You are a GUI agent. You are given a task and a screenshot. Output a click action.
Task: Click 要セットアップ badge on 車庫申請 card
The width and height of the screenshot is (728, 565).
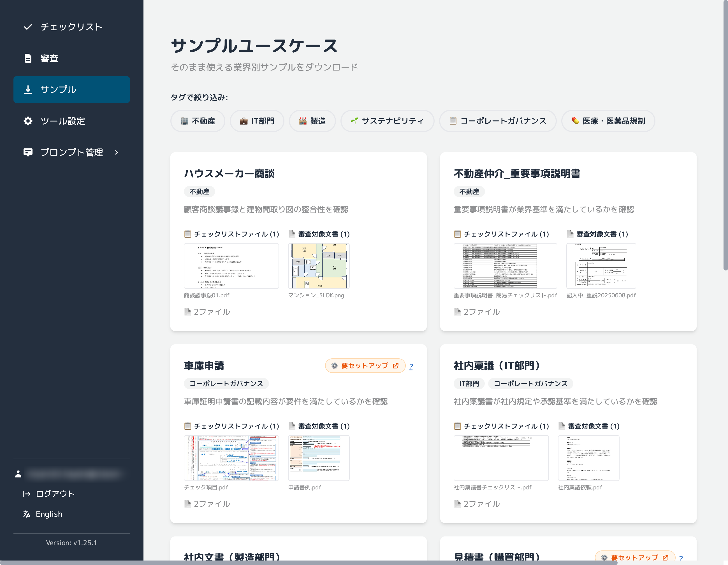pyautogui.click(x=365, y=365)
